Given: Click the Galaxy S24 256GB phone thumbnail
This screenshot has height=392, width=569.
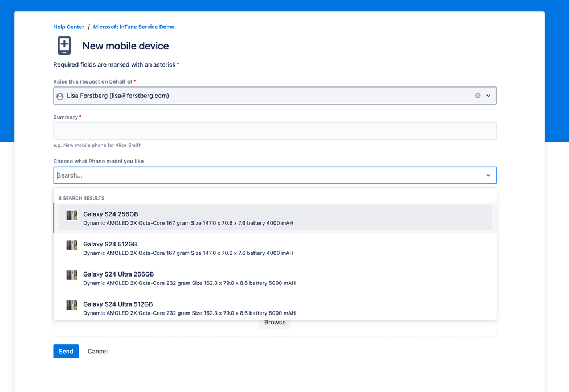Looking at the screenshot, I should [x=72, y=215].
